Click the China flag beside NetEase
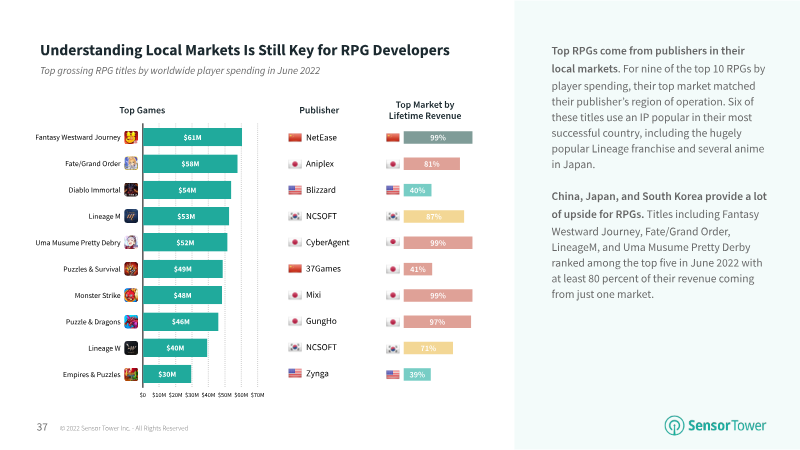 295,137
